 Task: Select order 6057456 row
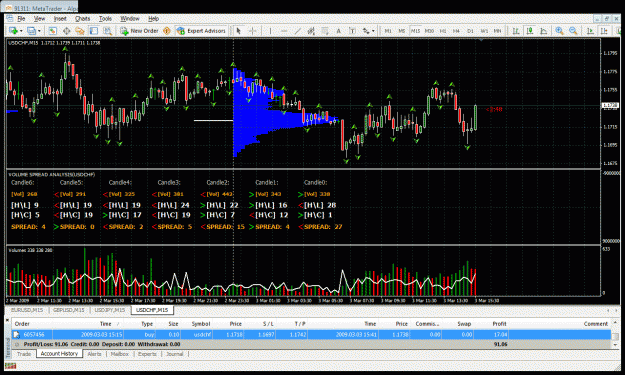(311, 335)
